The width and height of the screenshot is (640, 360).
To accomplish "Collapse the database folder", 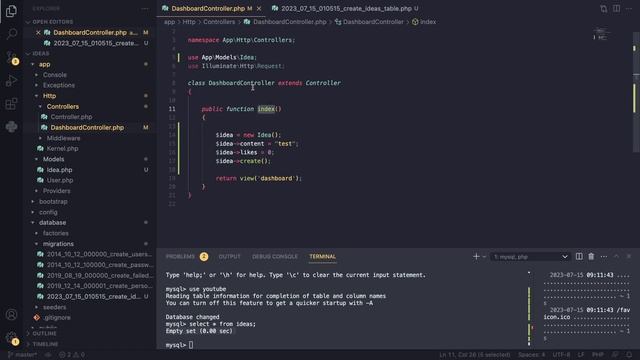I will click(52, 222).
